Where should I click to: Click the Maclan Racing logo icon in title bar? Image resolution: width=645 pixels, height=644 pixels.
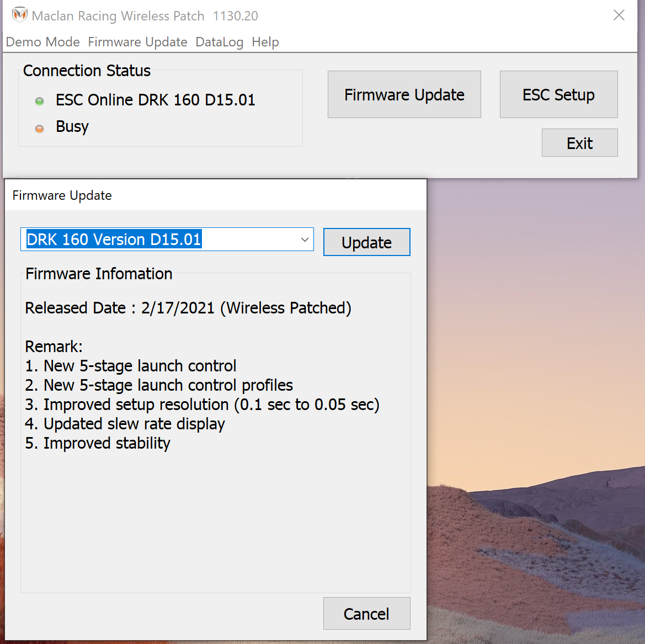tap(19, 15)
